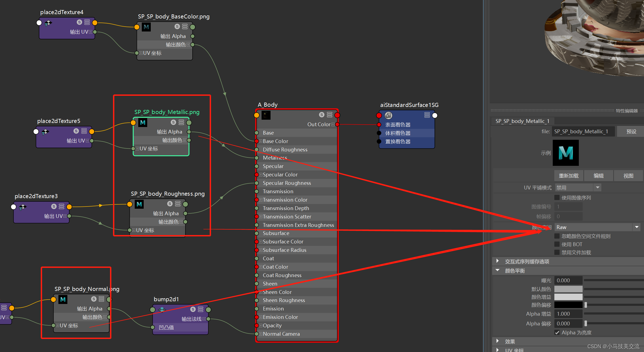Click the 颜色增益 color swatch

point(568,297)
